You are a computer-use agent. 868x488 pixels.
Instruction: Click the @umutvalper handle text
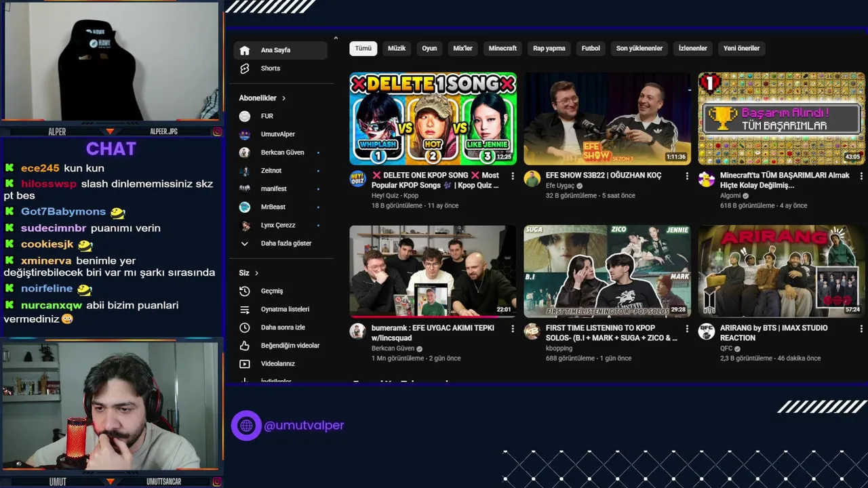[x=304, y=426]
